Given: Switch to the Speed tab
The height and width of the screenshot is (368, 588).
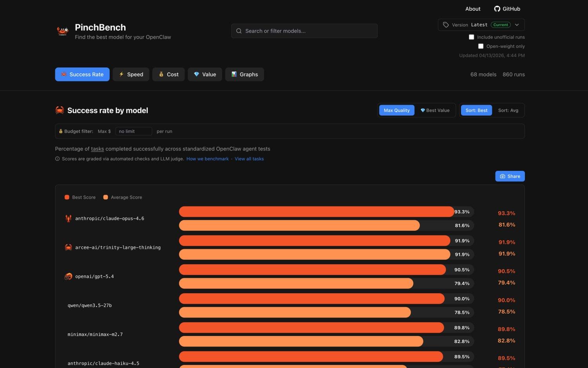Looking at the screenshot, I should (x=131, y=74).
